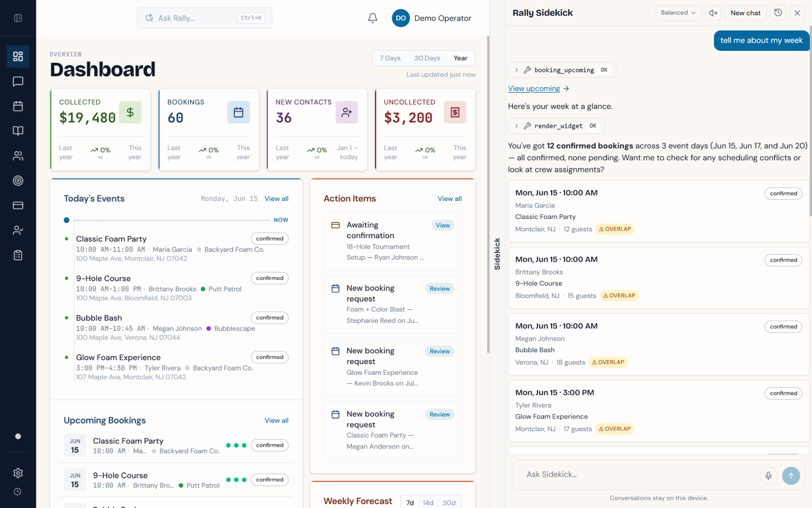
Task: Toggle the sidebar collapse icon at top left
Action: 18,18
